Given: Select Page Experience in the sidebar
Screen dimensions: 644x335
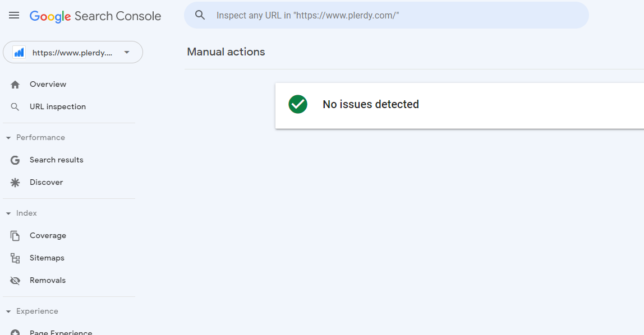Looking at the screenshot, I should click(x=60, y=332).
